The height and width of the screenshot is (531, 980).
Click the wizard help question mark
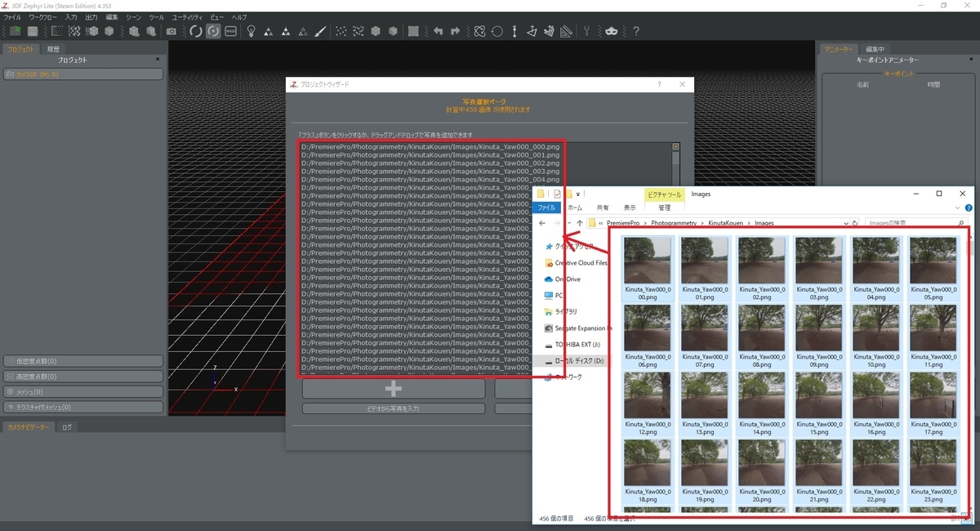click(x=659, y=84)
